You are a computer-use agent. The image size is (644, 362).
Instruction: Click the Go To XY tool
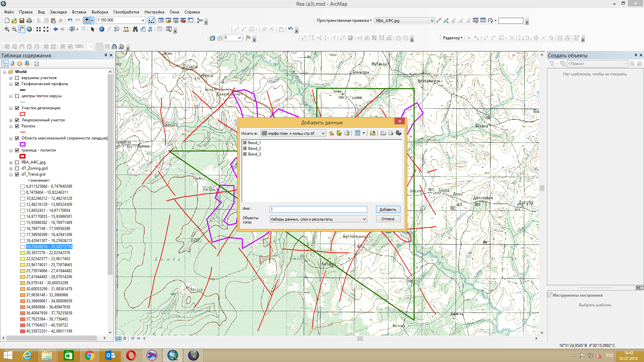pos(150,29)
